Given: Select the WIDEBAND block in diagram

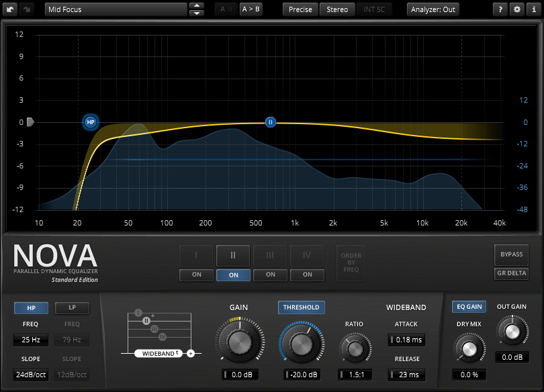Looking at the screenshot, I should 158,354.
